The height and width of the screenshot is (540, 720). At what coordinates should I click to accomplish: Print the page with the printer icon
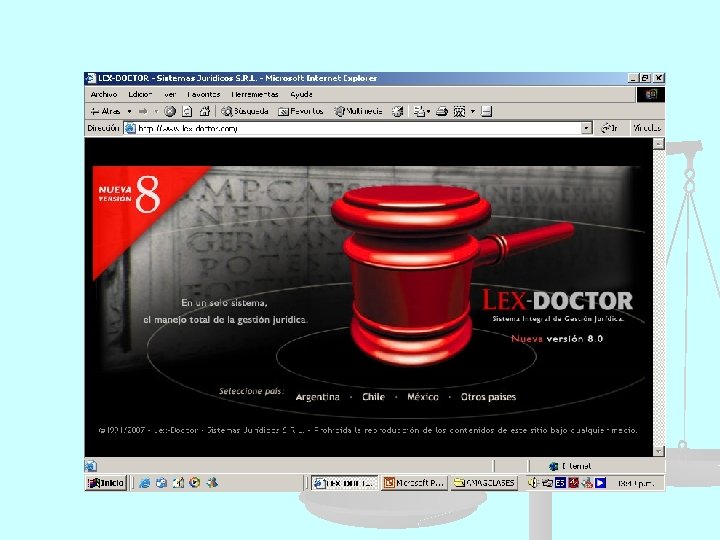tap(442, 111)
